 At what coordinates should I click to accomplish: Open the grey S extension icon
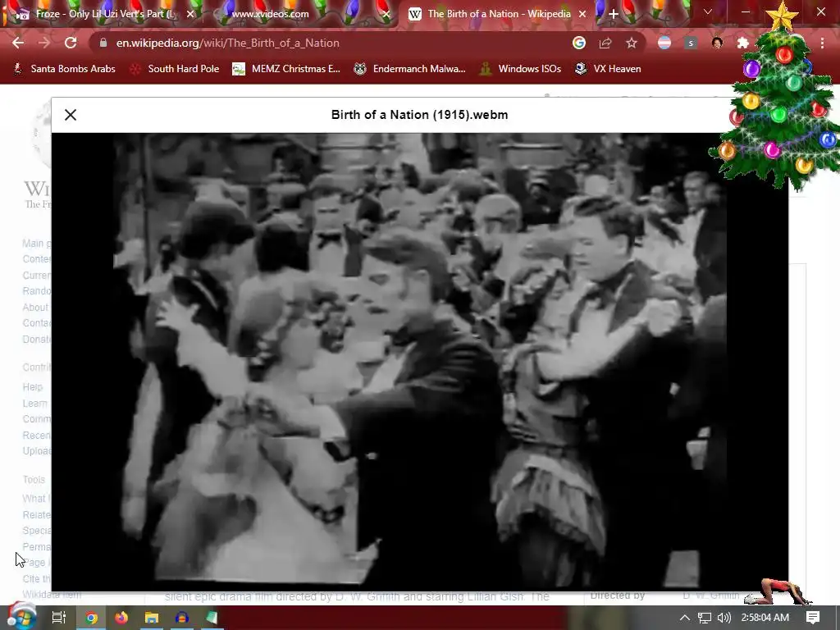point(691,43)
